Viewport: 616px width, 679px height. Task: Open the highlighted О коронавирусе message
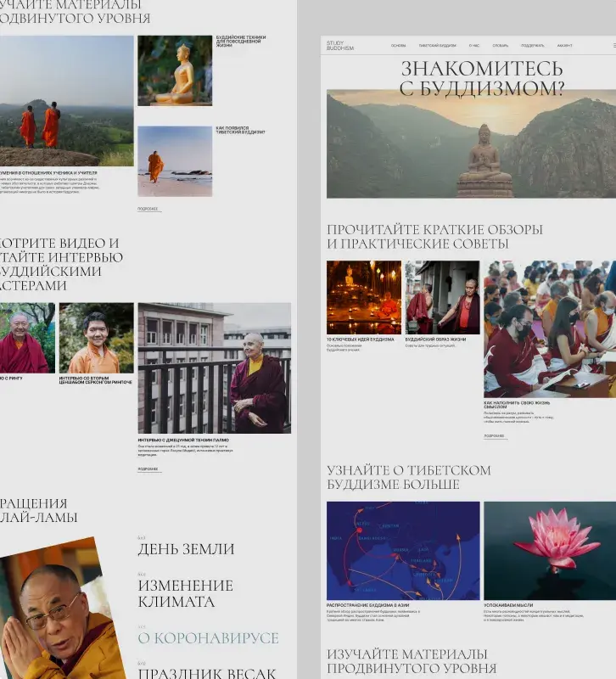(208, 638)
